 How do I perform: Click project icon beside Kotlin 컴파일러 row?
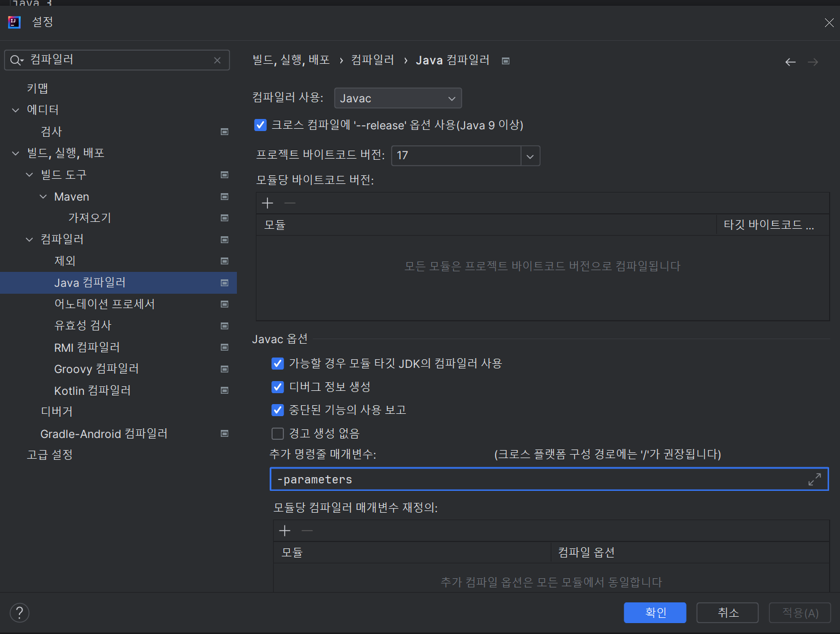pyautogui.click(x=225, y=390)
